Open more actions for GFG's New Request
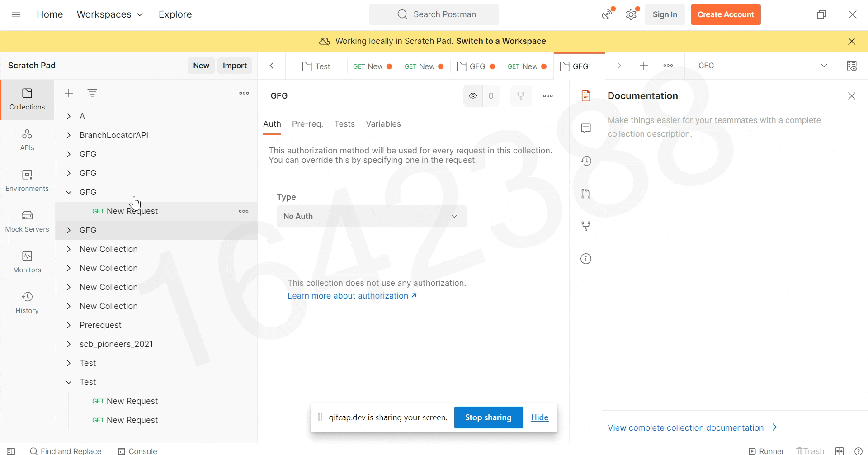The width and height of the screenshot is (868, 455). coord(244,211)
